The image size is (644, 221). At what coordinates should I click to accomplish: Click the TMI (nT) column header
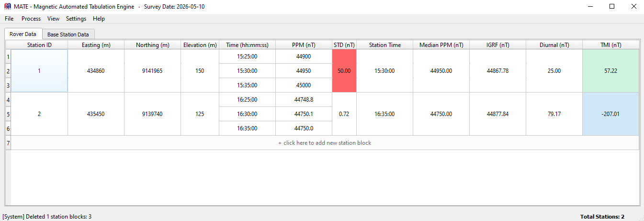(610, 45)
